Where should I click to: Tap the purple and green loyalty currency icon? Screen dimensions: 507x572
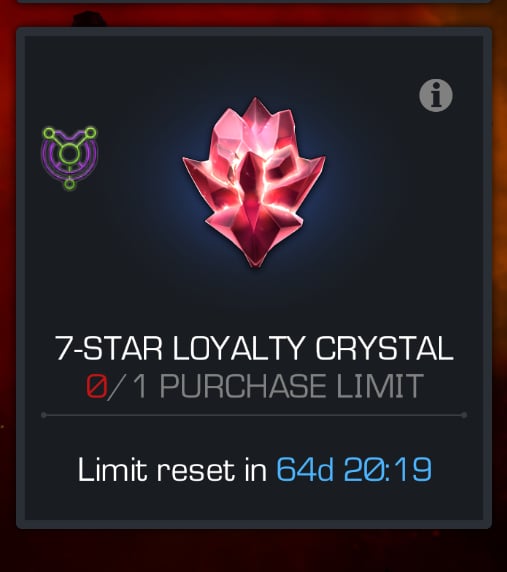tap(69, 158)
